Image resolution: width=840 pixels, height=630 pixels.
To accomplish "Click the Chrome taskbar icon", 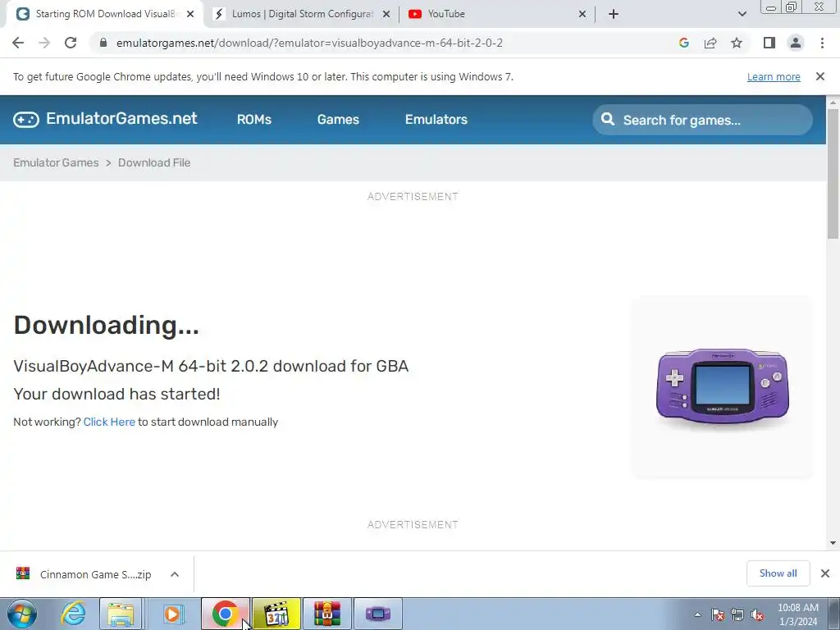I will [x=225, y=614].
